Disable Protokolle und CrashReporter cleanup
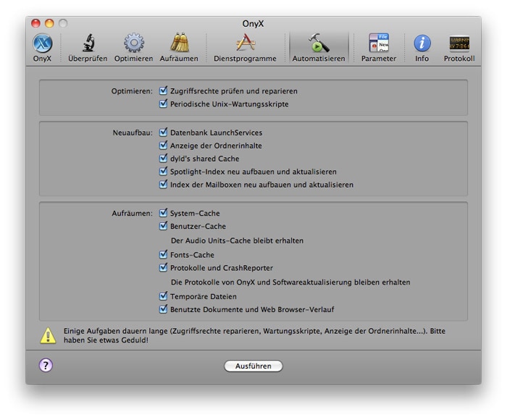This screenshot has width=507, height=420. click(x=163, y=267)
